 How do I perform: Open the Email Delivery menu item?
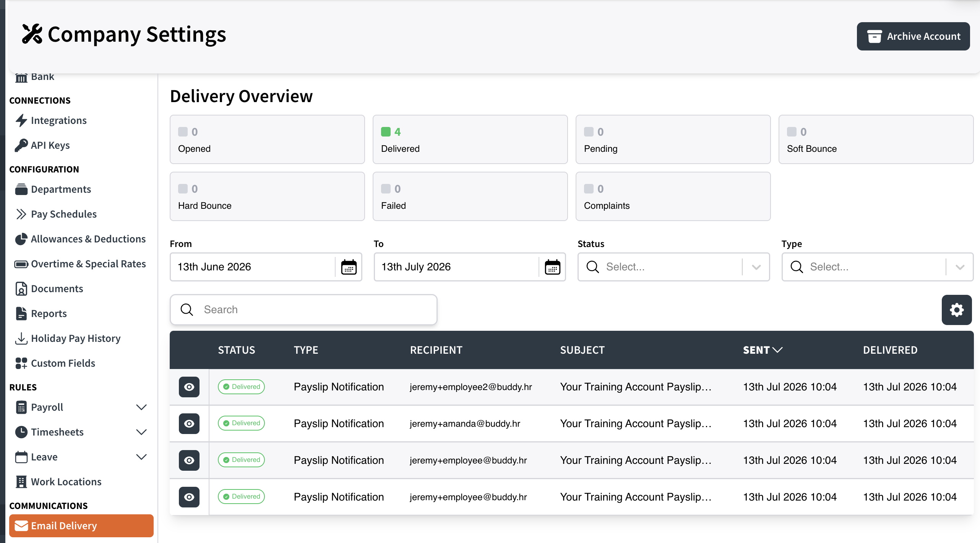[81, 526]
